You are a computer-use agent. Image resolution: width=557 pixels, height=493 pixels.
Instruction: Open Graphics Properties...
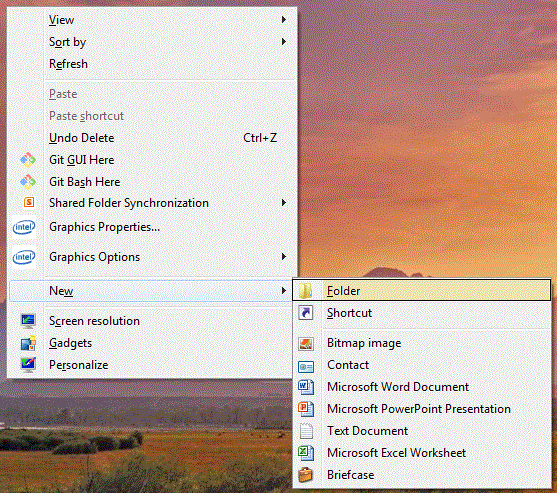point(152,227)
